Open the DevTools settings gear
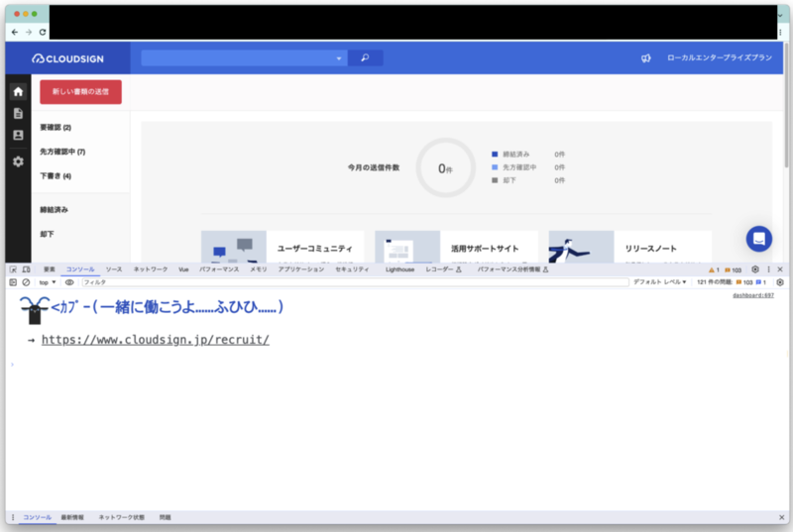Screen dimensions: 793x532 click(755, 269)
